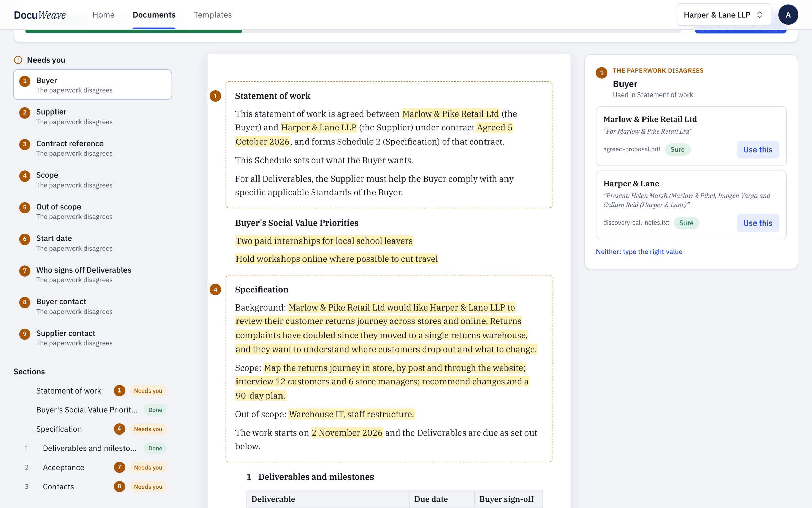Image resolution: width=812 pixels, height=508 pixels.
Task: Jump to Statement of work section
Action: [92, 390]
